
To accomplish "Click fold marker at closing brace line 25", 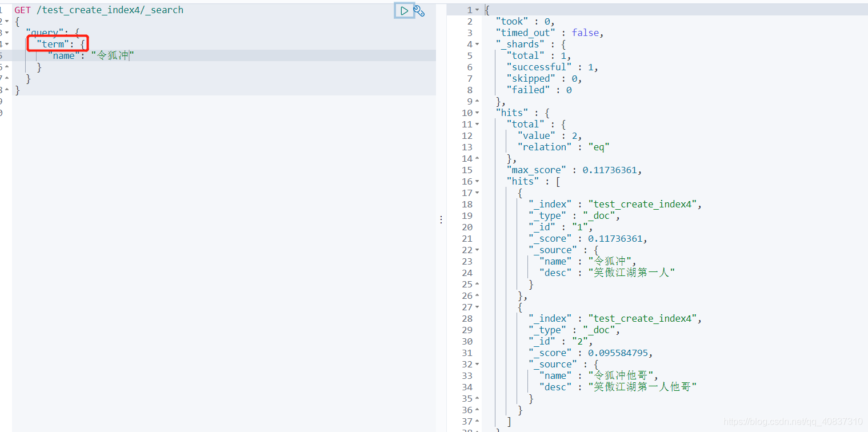I will point(477,284).
